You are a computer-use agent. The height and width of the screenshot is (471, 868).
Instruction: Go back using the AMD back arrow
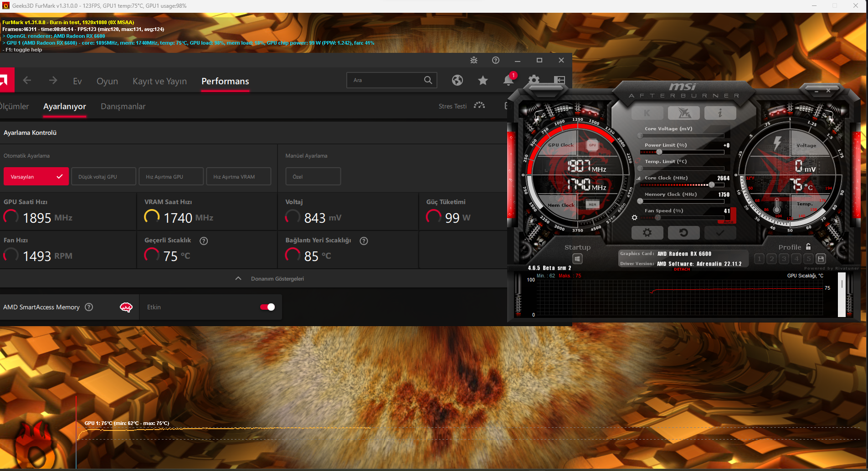pyautogui.click(x=27, y=81)
